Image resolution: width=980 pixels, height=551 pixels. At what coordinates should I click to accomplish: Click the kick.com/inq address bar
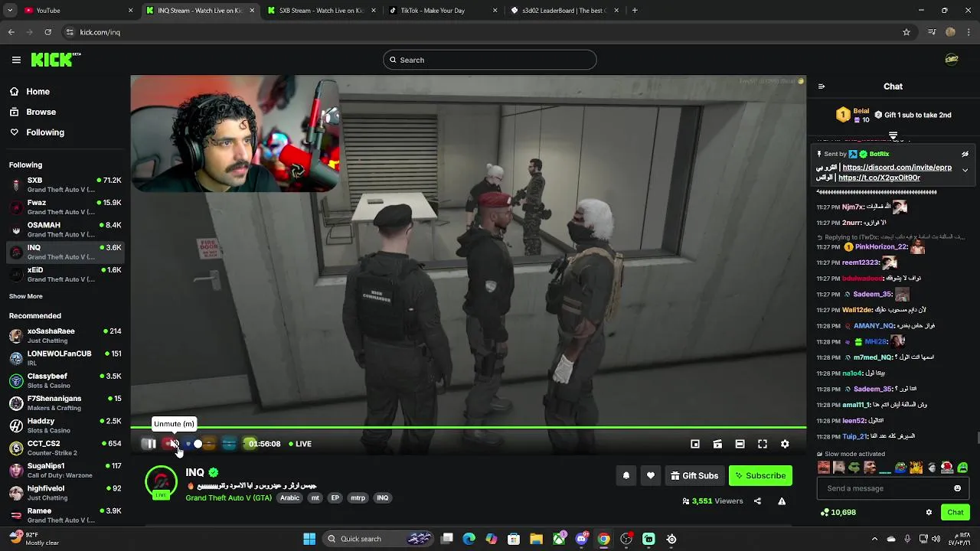tap(482, 32)
